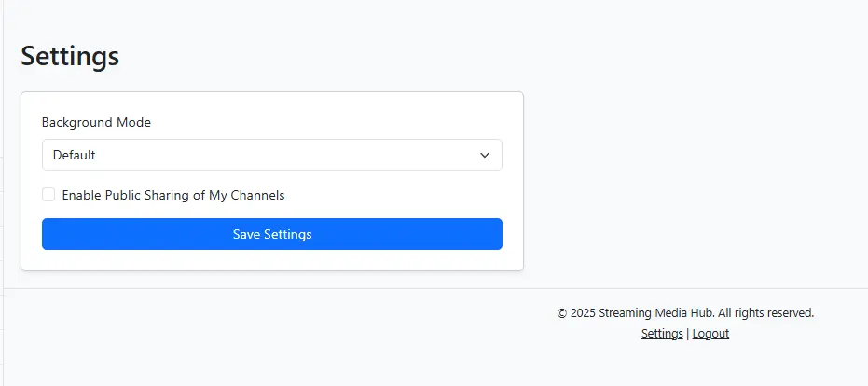Viewport: 868px width, 386px height.
Task: Click the pipe separator between Settings and Logout
Action: click(687, 334)
